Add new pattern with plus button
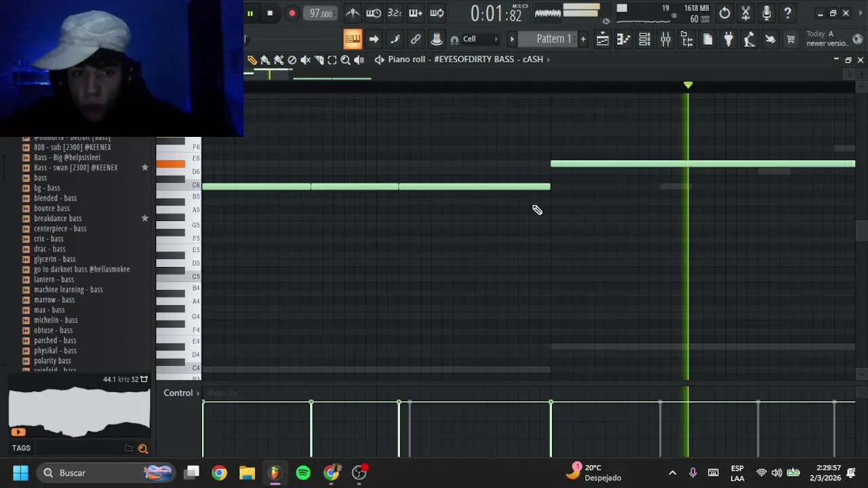 [583, 39]
